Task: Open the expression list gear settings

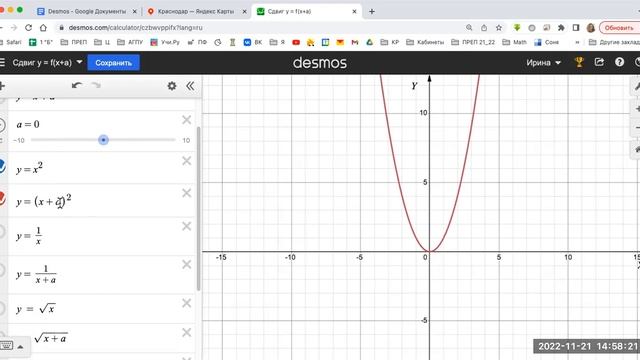Action: coord(172,86)
